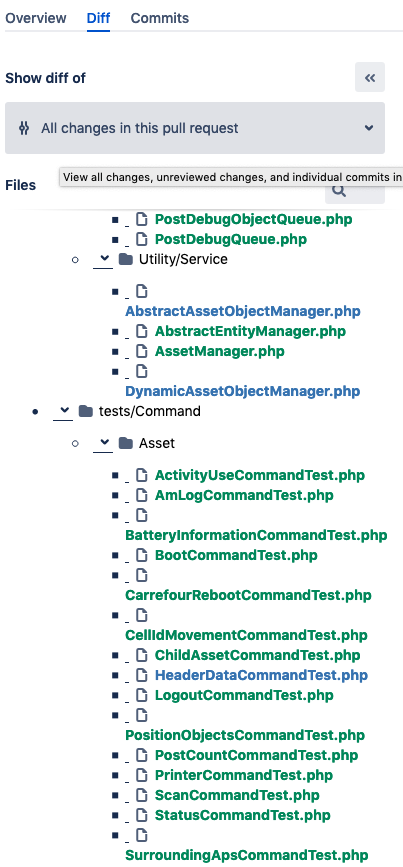403x867 pixels.
Task: Click file icon beside PrinterCommandTest.php
Action: tap(142, 775)
